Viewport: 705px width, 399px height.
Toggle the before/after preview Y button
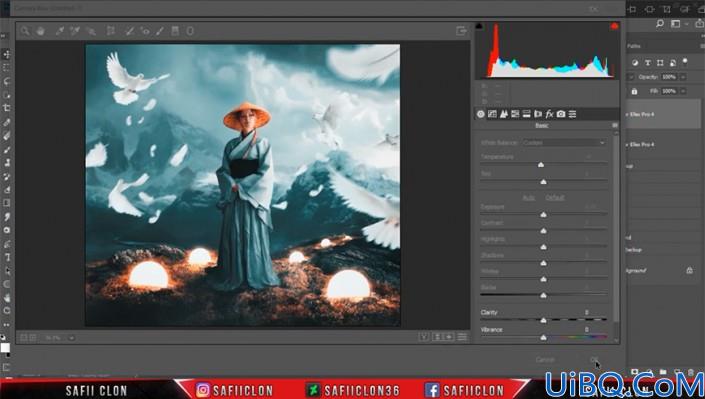tap(424, 337)
